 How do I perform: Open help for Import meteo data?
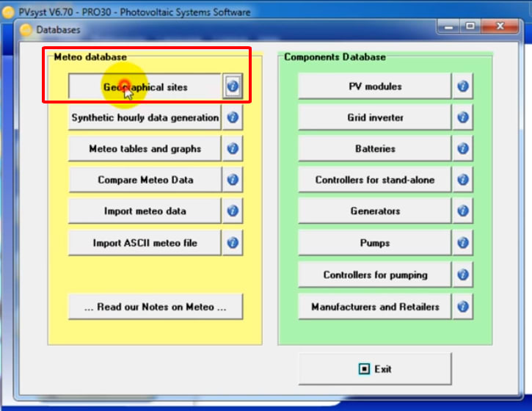pyautogui.click(x=233, y=211)
